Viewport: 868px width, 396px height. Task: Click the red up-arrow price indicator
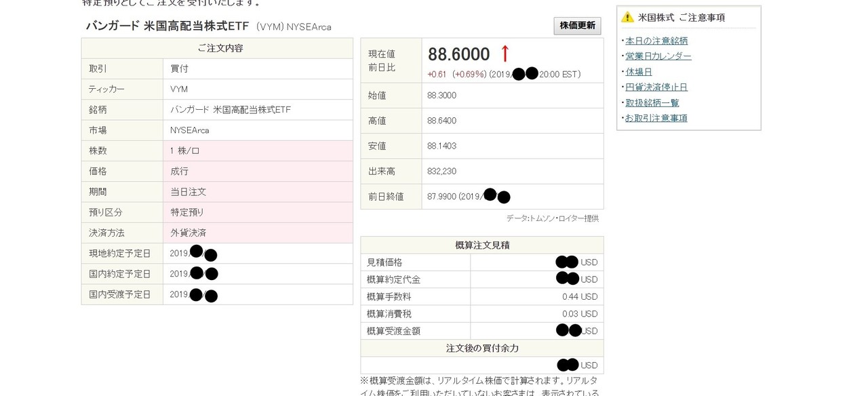(505, 54)
